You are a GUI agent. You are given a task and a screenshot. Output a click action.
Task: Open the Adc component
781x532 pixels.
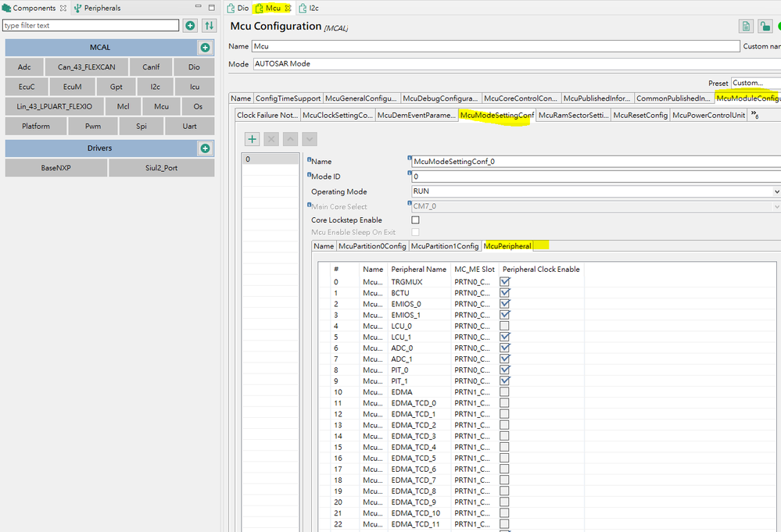point(24,67)
